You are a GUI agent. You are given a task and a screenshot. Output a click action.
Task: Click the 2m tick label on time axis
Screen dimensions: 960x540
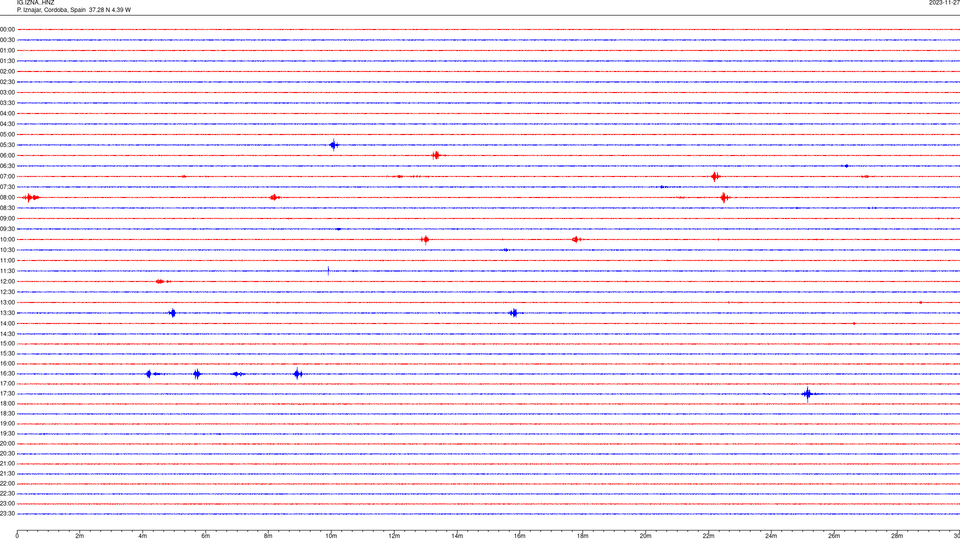(x=80, y=536)
